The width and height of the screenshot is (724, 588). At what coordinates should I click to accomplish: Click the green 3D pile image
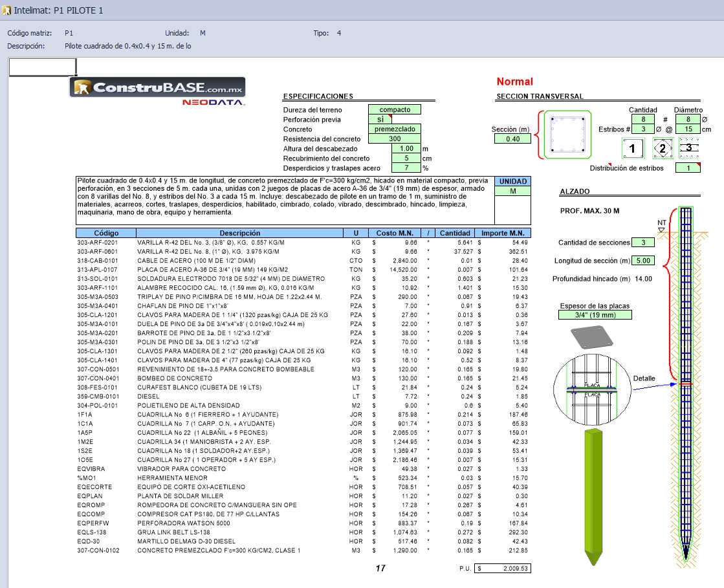[594, 497]
